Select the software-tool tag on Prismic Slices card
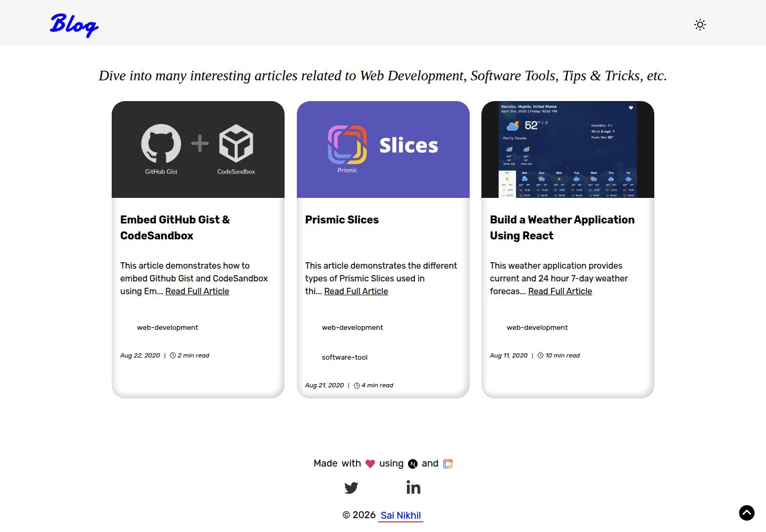The image size is (766, 532). [345, 357]
